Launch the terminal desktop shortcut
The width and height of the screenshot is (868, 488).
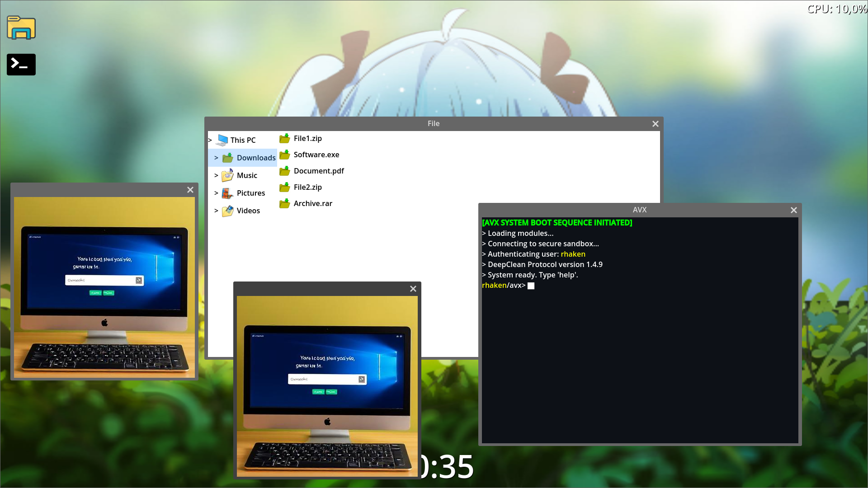(x=21, y=64)
